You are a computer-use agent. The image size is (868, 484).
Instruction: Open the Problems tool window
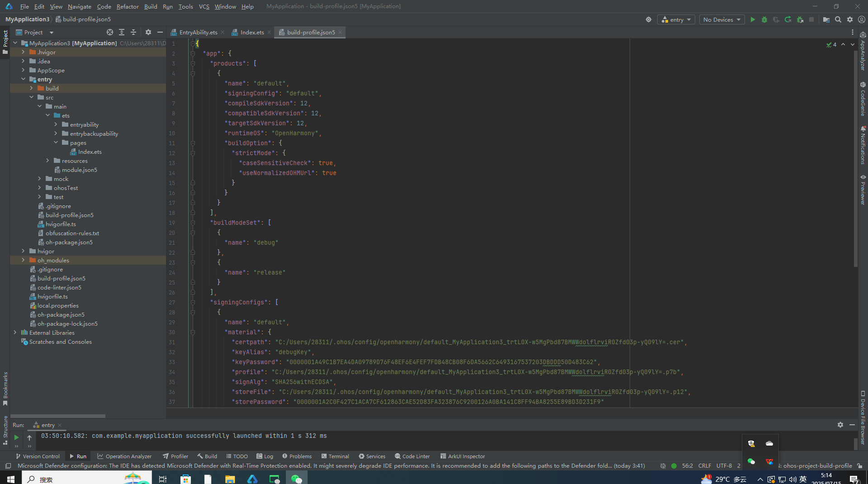pos(297,456)
